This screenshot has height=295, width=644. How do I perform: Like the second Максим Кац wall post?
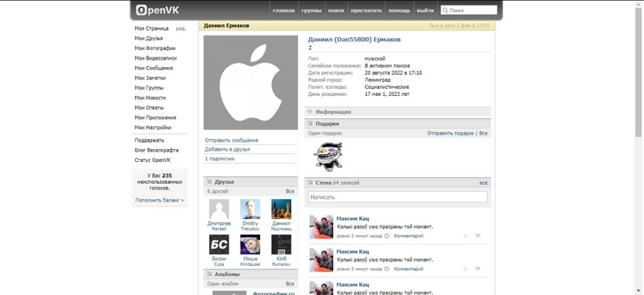click(x=477, y=268)
